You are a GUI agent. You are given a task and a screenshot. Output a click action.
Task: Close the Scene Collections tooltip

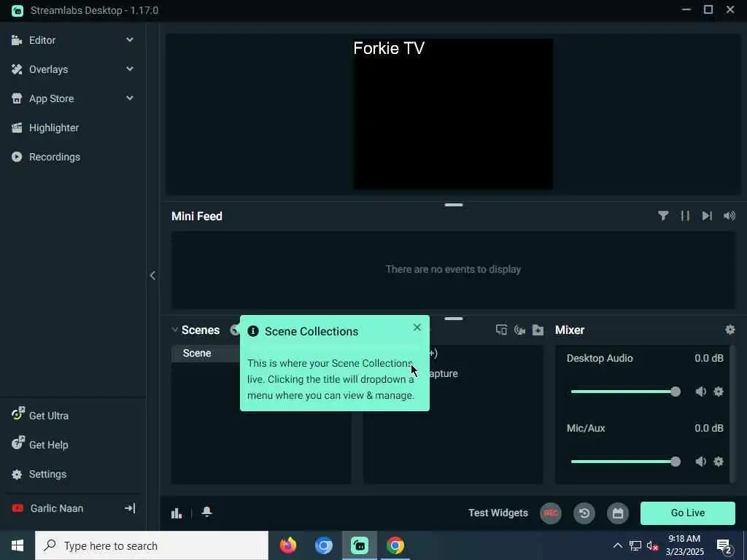point(417,327)
